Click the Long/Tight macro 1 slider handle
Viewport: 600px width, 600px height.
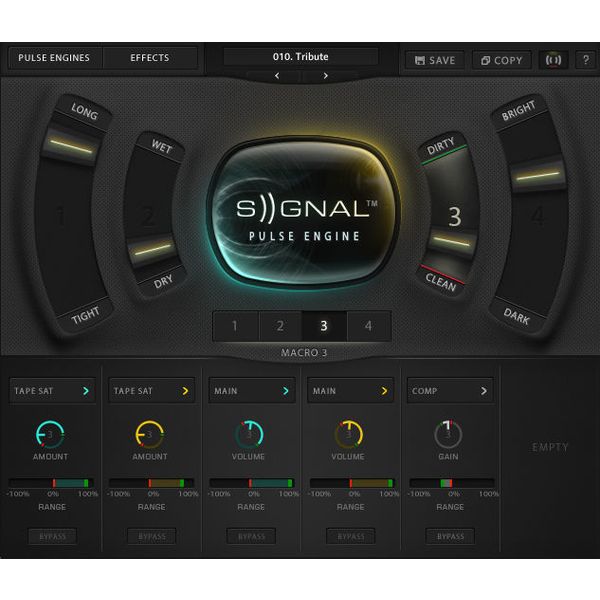click(x=71, y=146)
